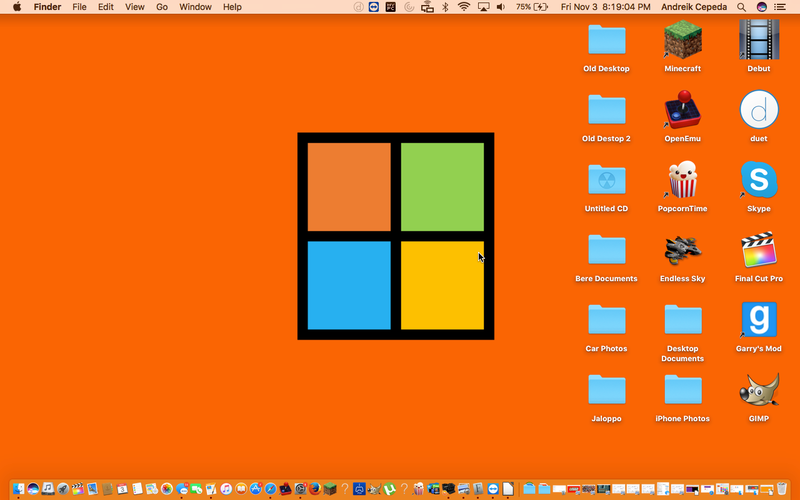Open FaceTime in the Dock
Image resolution: width=800 pixels, height=500 pixels.
point(196,489)
